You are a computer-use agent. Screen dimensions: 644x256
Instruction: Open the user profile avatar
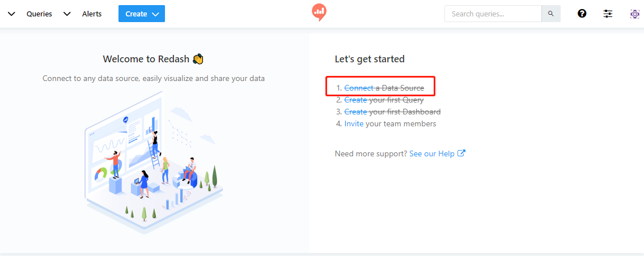634,14
